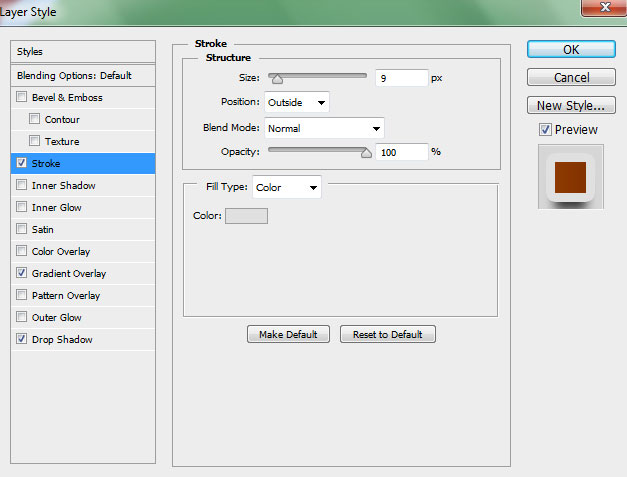Image resolution: width=627 pixels, height=477 pixels.
Task: Uncheck the Stroke checkbox
Action: (x=21, y=163)
